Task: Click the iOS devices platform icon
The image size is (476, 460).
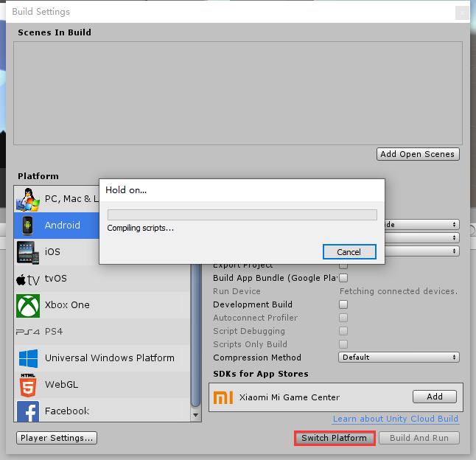Action: click(x=28, y=252)
